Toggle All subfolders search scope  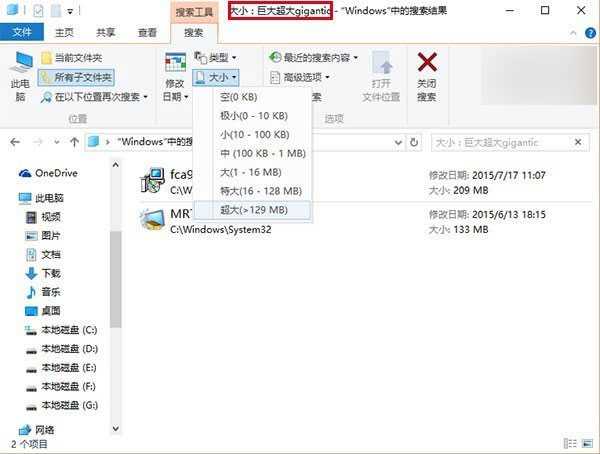point(76,78)
